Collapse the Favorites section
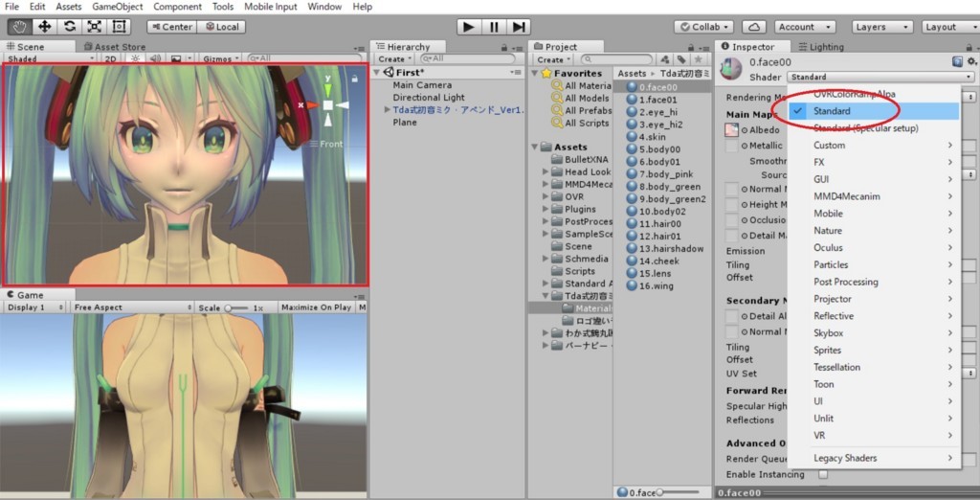Image resolution: width=980 pixels, height=500 pixels. 535,73
